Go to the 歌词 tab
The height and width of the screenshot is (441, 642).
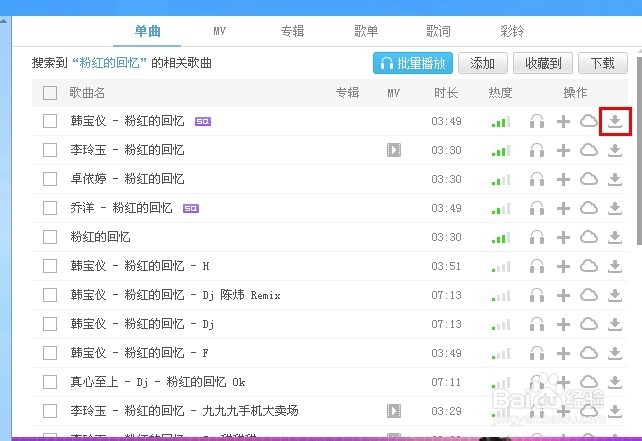(439, 31)
